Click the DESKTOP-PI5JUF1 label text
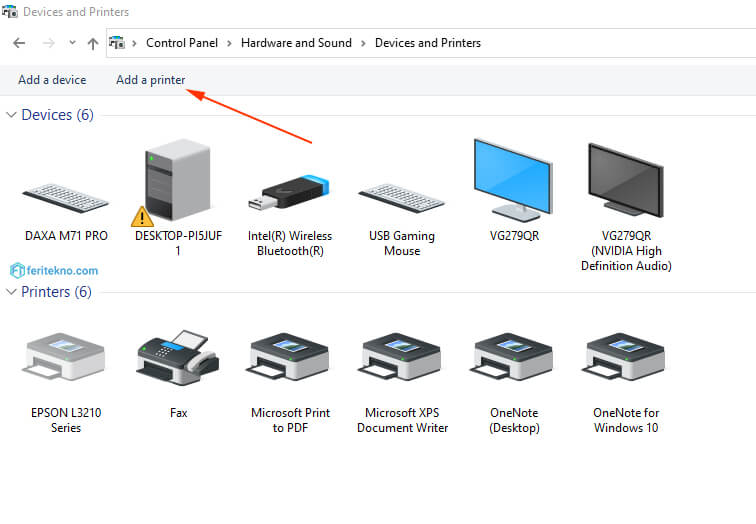756x524 pixels. (x=178, y=243)
